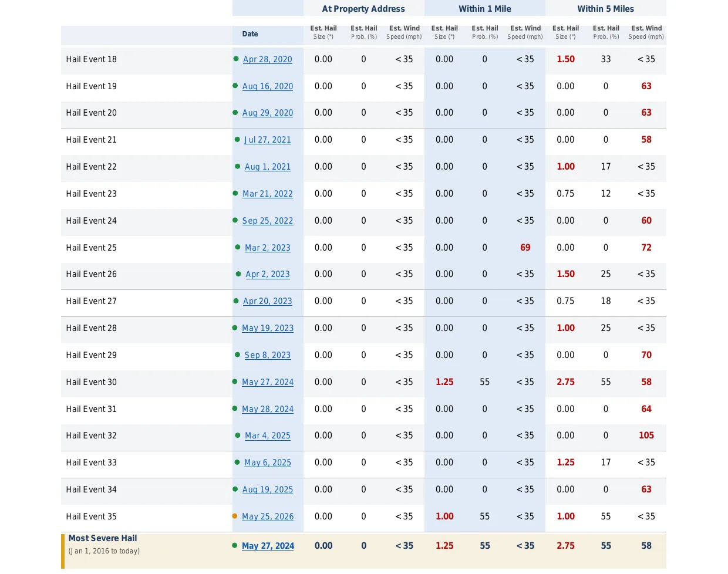
Task: Click the green dot in Most Severe Hail row
Action: (235, 545)
